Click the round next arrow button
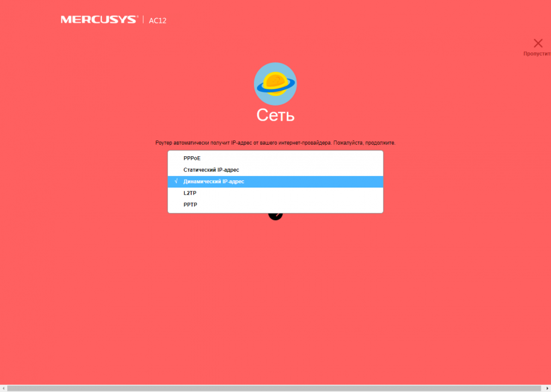This screenshot has width=551, height=392. coord(275,216)
